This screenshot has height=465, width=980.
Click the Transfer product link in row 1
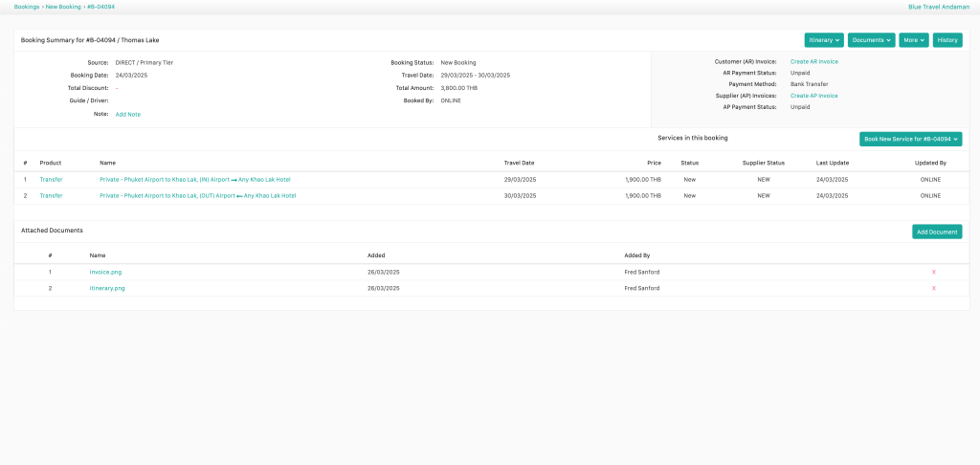tap(51, 179)
